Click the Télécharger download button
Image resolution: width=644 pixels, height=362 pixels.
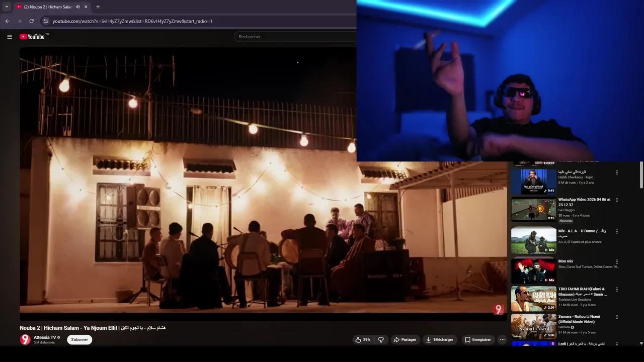pyautogui.click(x=440, y=339)
